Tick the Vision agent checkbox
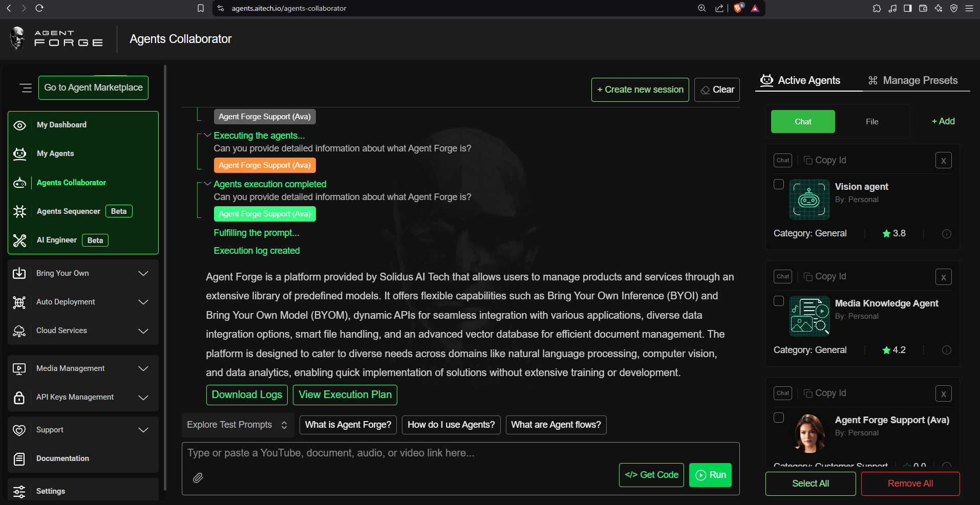 779,184
